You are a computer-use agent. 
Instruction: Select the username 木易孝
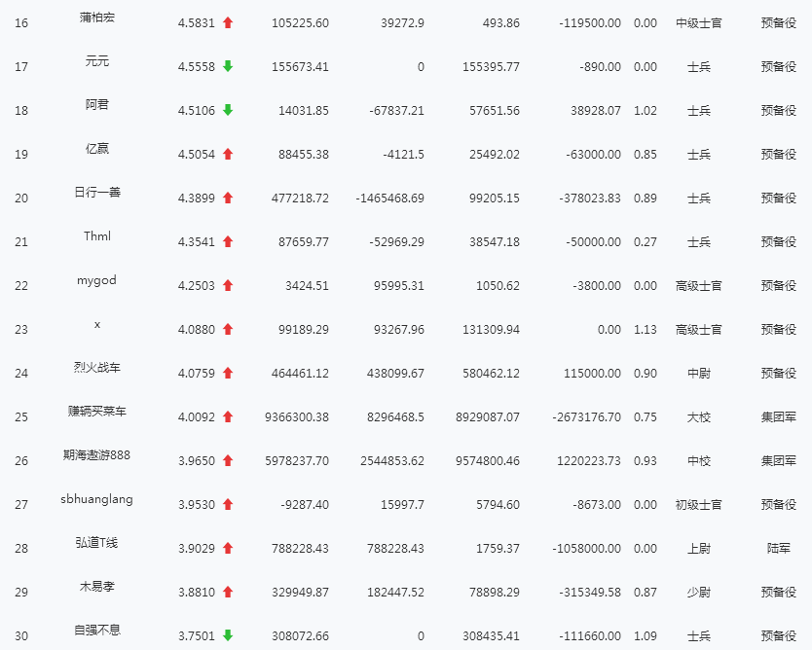(x=96, y=587)
